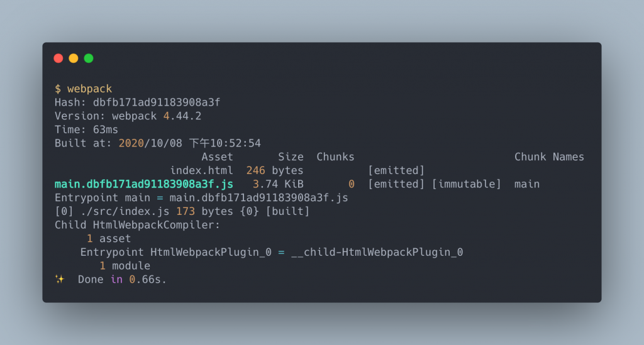
Task: Click the Child HtmlWebpackCompiler line
Action: (137, 225)
